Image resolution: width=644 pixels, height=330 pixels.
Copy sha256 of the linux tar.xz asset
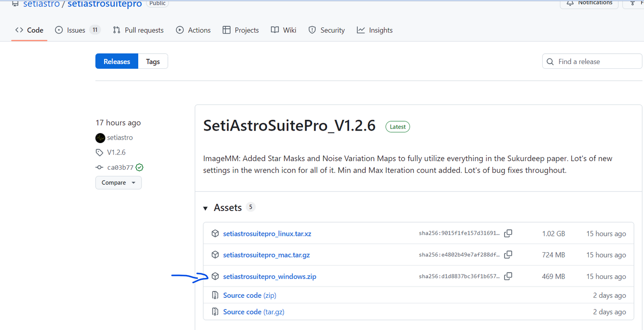[x=508, y=233]
